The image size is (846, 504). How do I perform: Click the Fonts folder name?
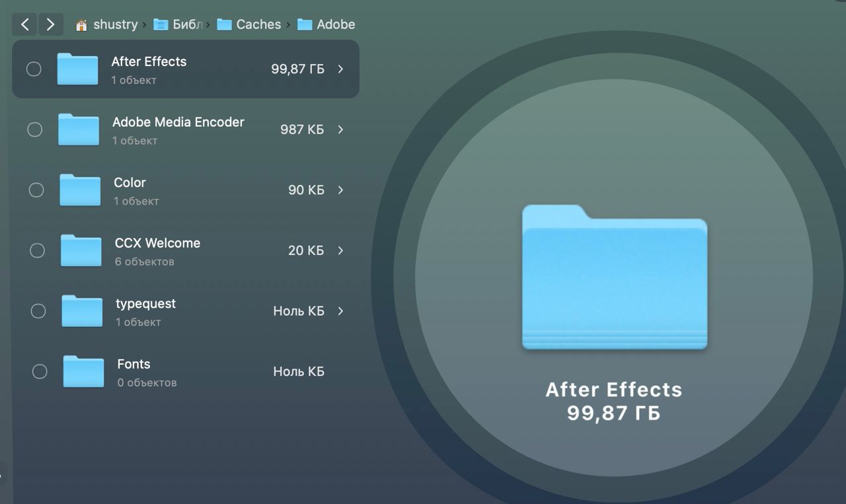click(134, 364)
